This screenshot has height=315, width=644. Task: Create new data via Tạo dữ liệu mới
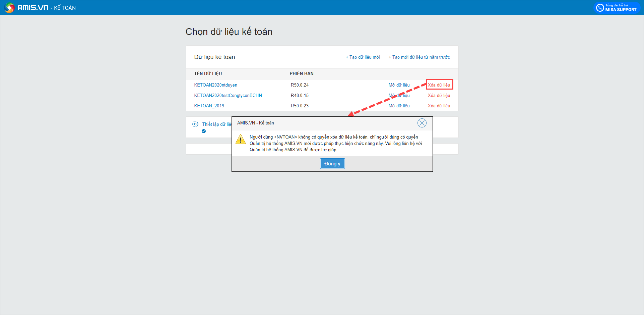point(363,57)
